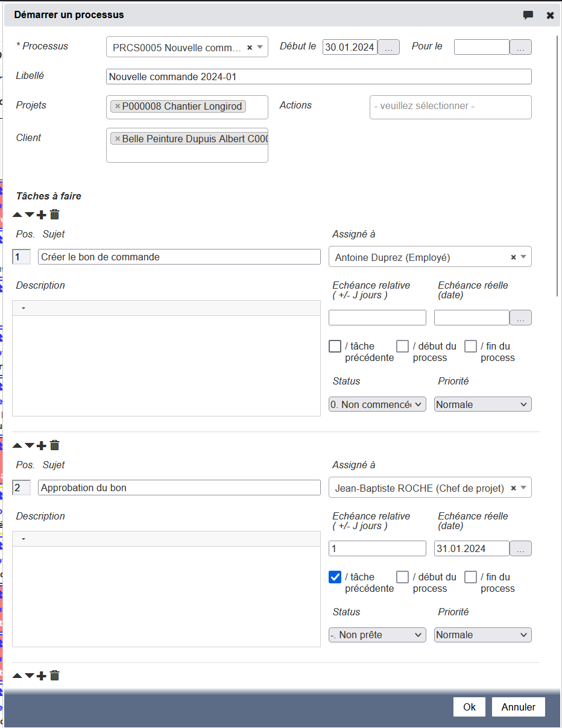Check fin du process box for task 2
The height and width of the screenshot is (728, 562).
click(470, 577)
